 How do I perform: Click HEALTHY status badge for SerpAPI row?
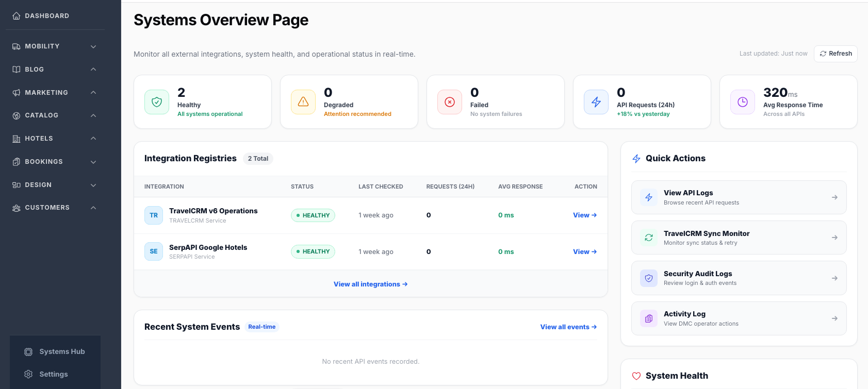tap(313, 251)
